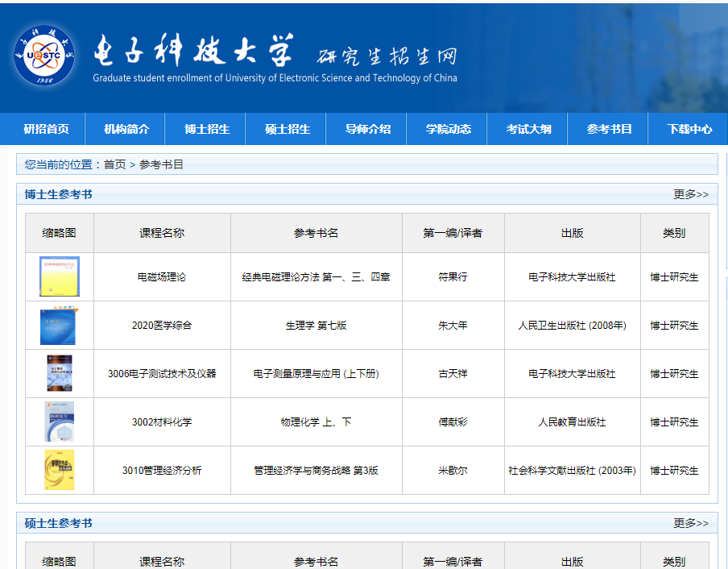Select the 考试大纲 navigation item
This screenshot has width=728, height=569.
[529, 129]
